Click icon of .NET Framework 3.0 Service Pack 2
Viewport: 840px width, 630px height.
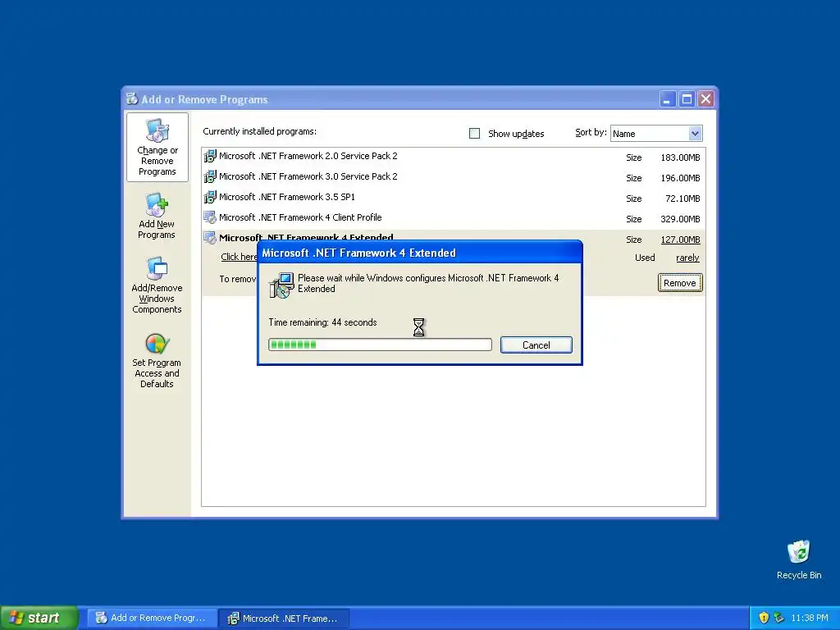210,176
